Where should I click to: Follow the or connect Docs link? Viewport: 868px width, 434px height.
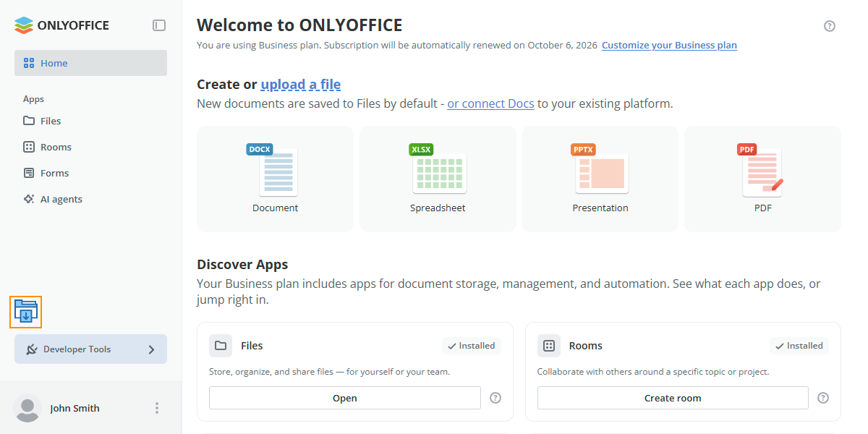[490, 103]
